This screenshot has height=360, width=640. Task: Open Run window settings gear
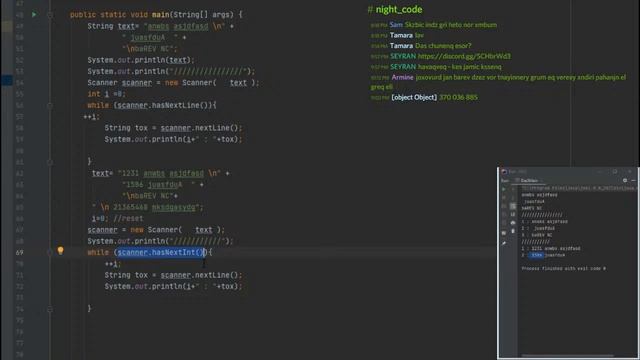(x=625, y=180)
